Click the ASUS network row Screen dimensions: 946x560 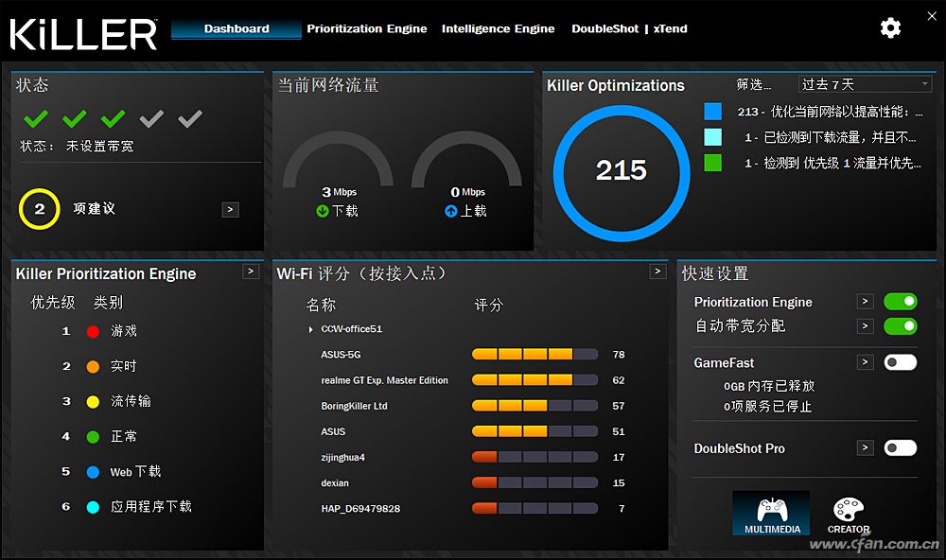[473, 431]
